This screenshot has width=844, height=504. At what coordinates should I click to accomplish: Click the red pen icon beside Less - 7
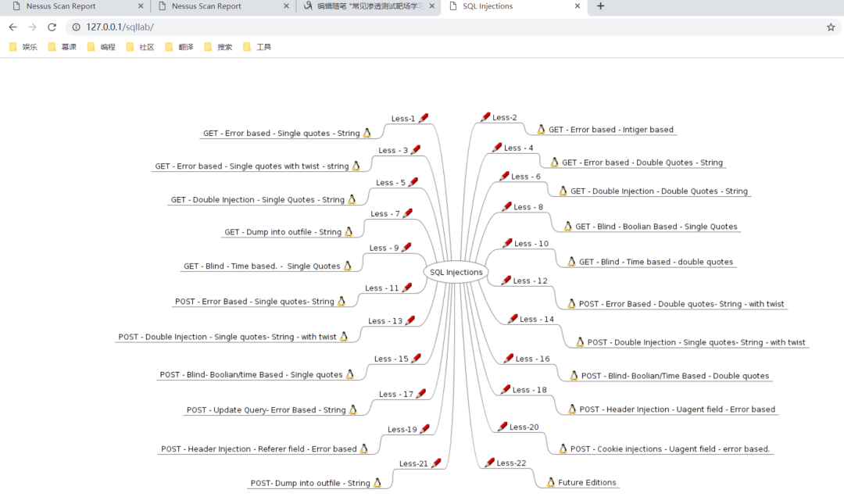tap(408, 213)
